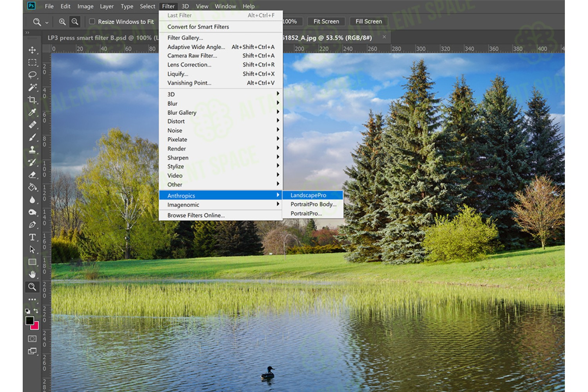Screen dimensions: 588x392
Task: Click the Fill Screen button
Action: tap(368, 22)
